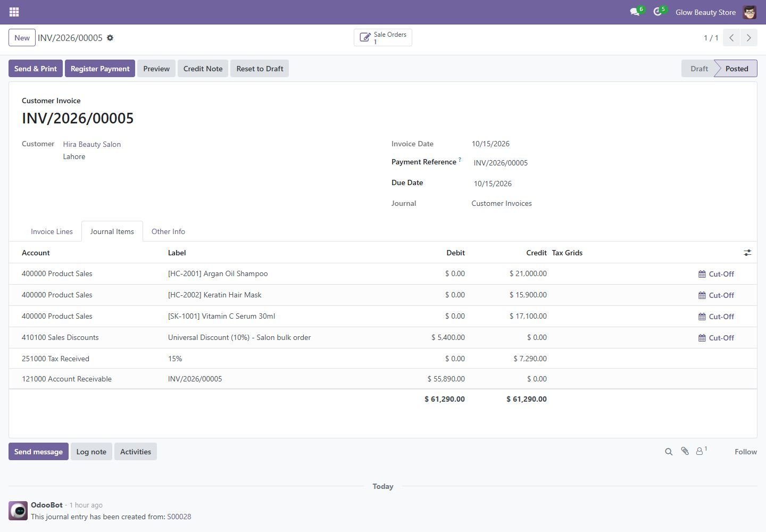Select the Journal Items tab

112,231
